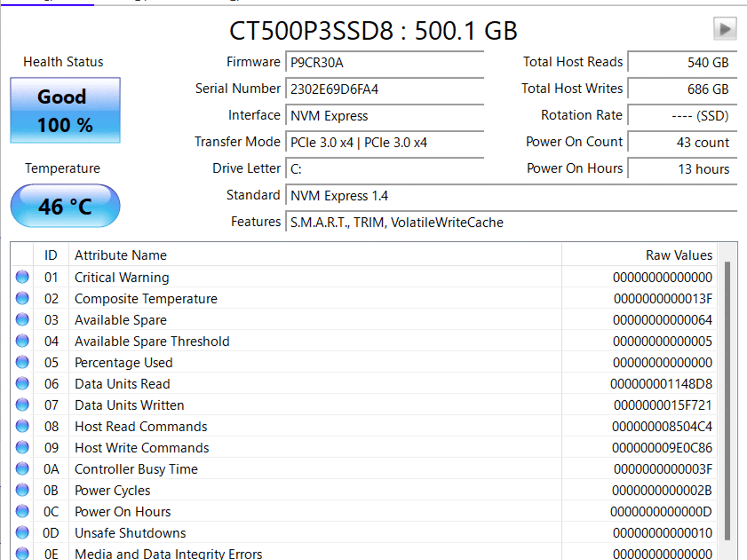Click raw value 000000000000D
747x560 pixels.
(661, 512)
